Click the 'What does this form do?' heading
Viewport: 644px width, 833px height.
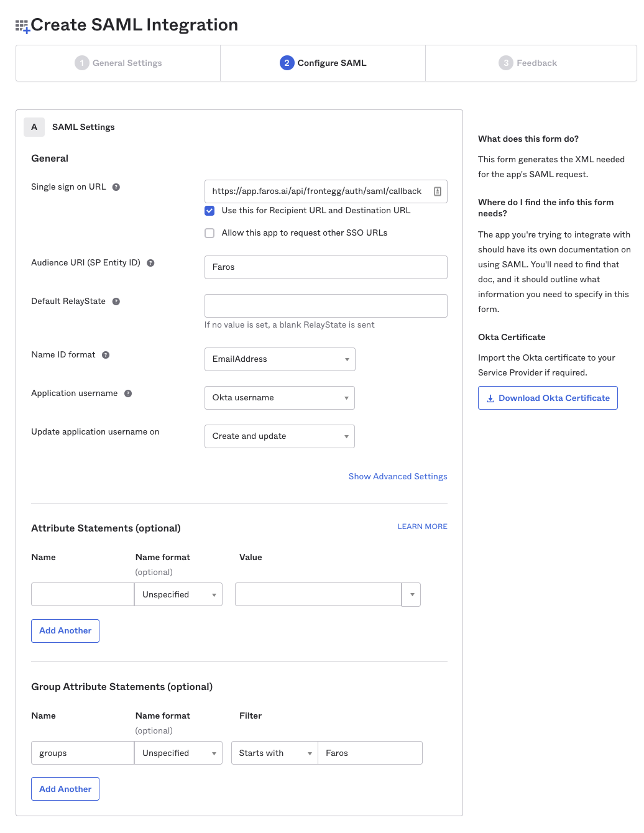click(528, 139)
